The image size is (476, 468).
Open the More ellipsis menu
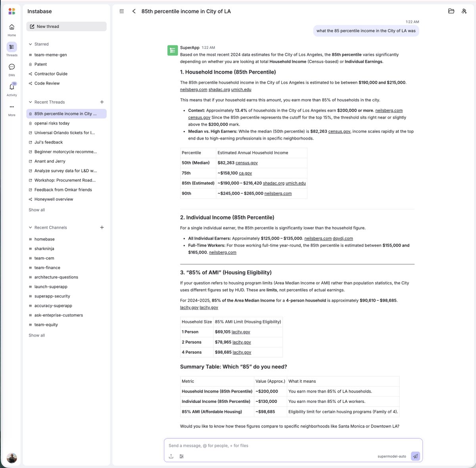click(12, 109)
